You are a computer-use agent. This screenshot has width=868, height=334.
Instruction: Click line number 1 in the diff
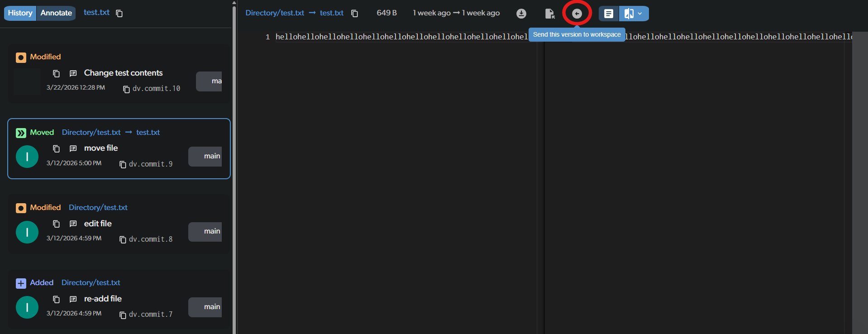click(267, 37)
